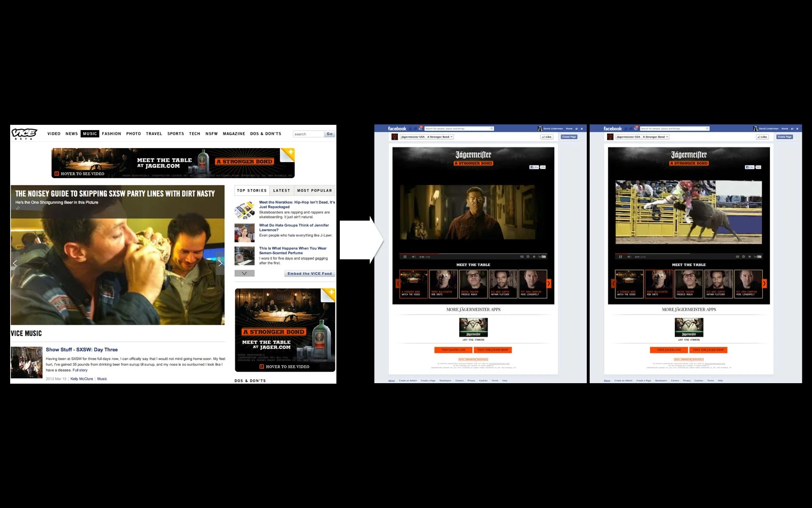Click the facebook logo in rodeo-video screenshot

pyautogui.click(x=612, y=129)
